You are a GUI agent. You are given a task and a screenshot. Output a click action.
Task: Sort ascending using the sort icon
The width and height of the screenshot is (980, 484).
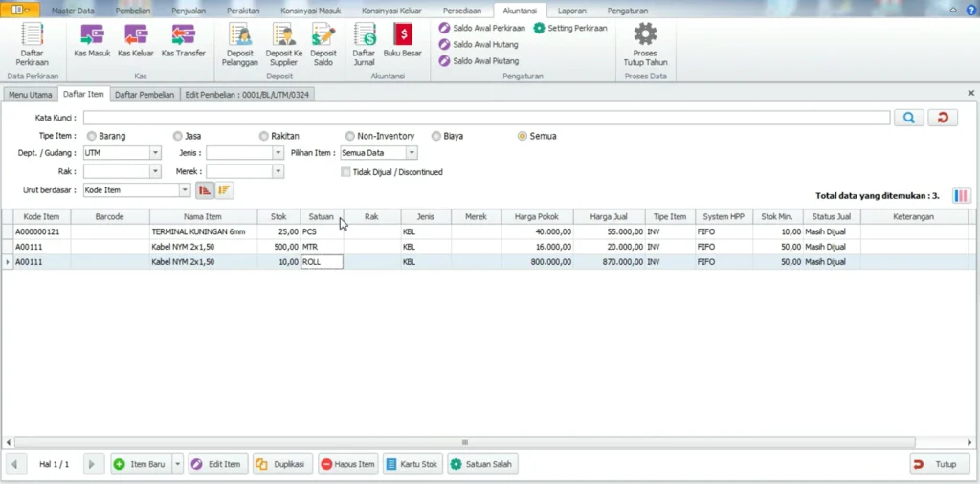204,190
